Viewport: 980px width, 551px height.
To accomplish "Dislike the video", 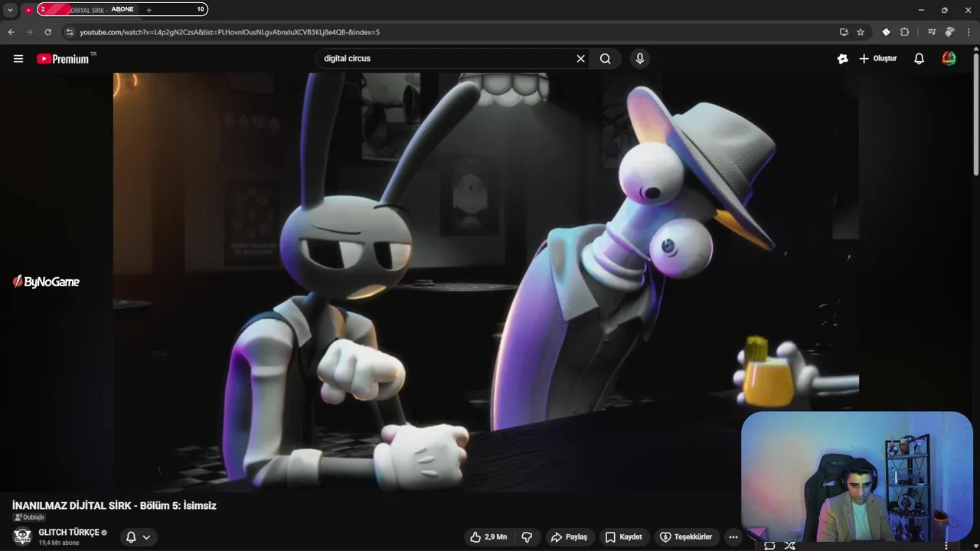I will (527, 537).
